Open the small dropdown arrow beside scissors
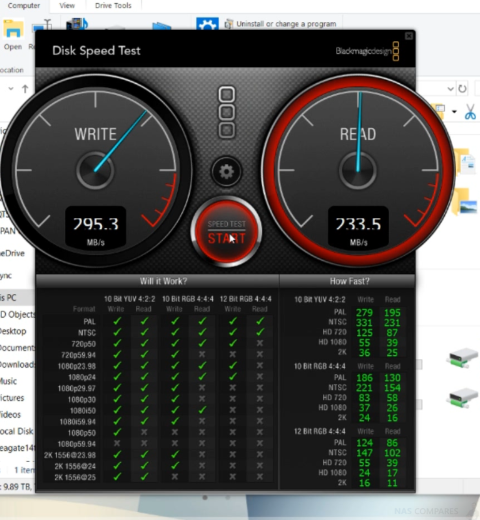The image size is (480, 520). (454, 111)
